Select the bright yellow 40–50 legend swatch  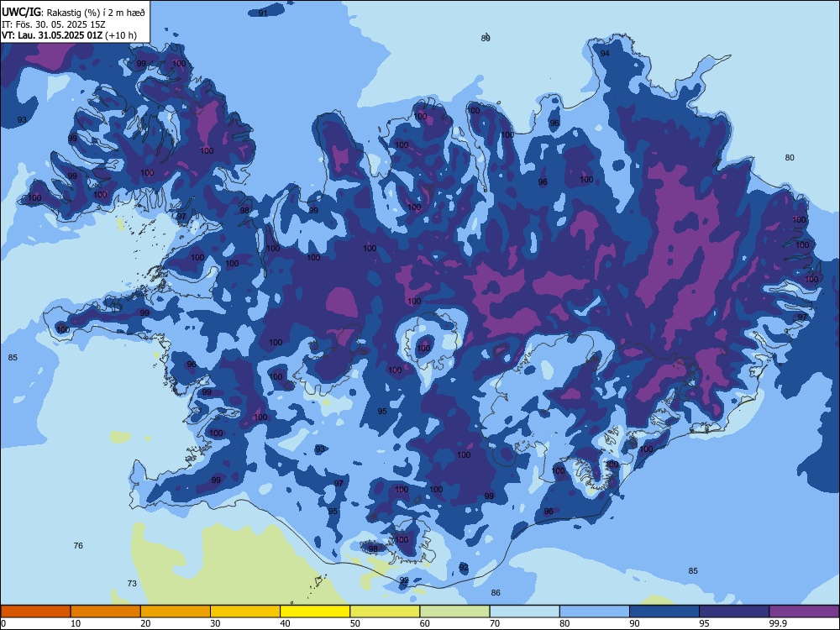(315, 612)
